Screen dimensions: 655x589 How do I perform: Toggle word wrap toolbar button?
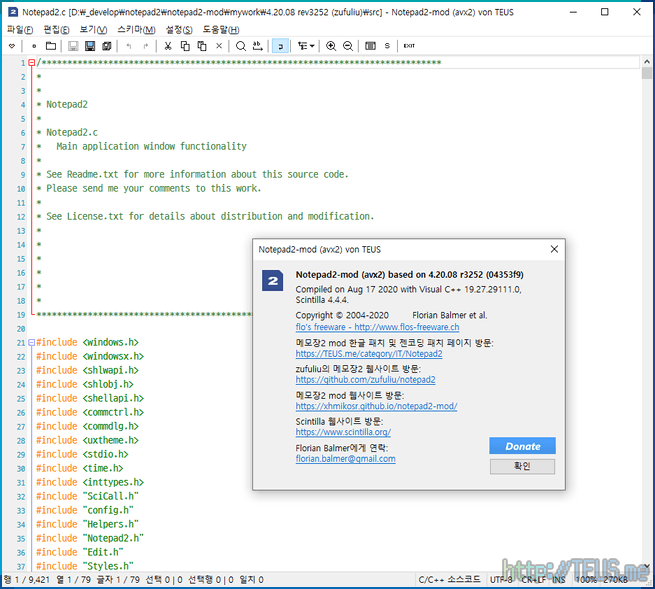tap(280, 46)
